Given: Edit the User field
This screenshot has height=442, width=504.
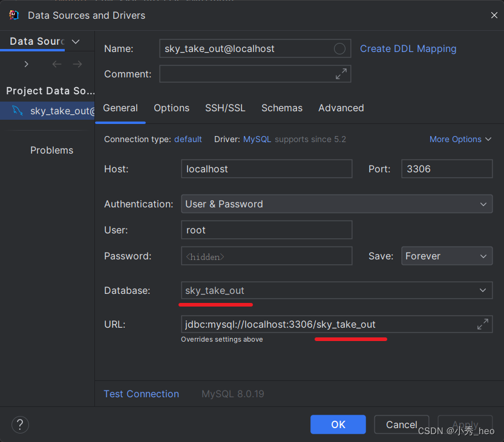Looking at the screenshot, I should tap(267, 230).
